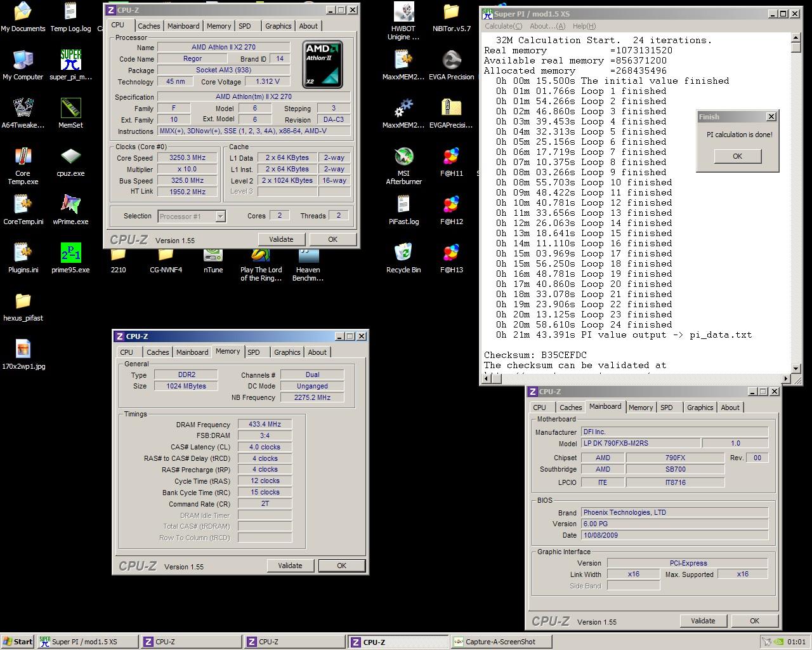Click Super PI vertical scrollbar down arrow
The image size is (812, 650).
pos(796,368)
